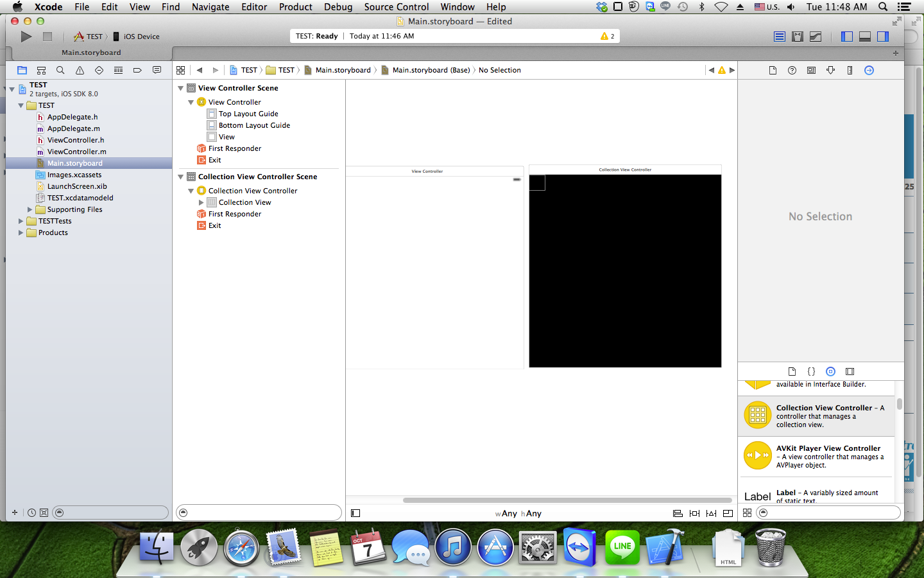The width and height of the screenshot is (924, 578).
Task: Toggle the Utilities panel visibility
Action: pyautogui.click(x=883, y=37)
